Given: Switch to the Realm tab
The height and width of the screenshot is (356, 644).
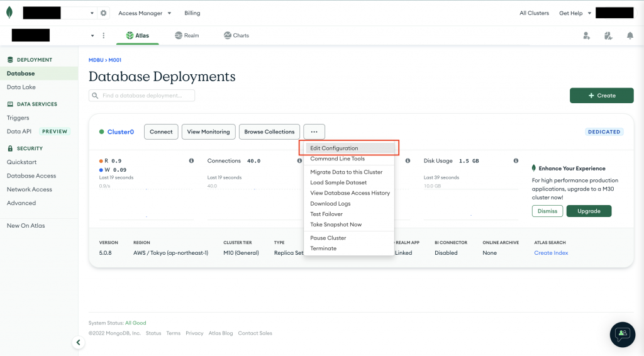Looking at the screenshot, I should pos(187,36).
